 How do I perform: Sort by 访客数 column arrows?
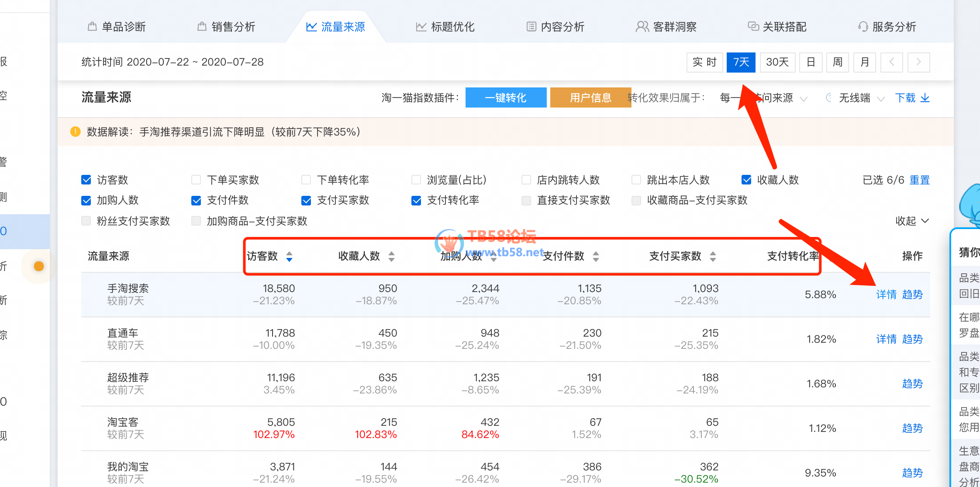(x=289, y=256)
